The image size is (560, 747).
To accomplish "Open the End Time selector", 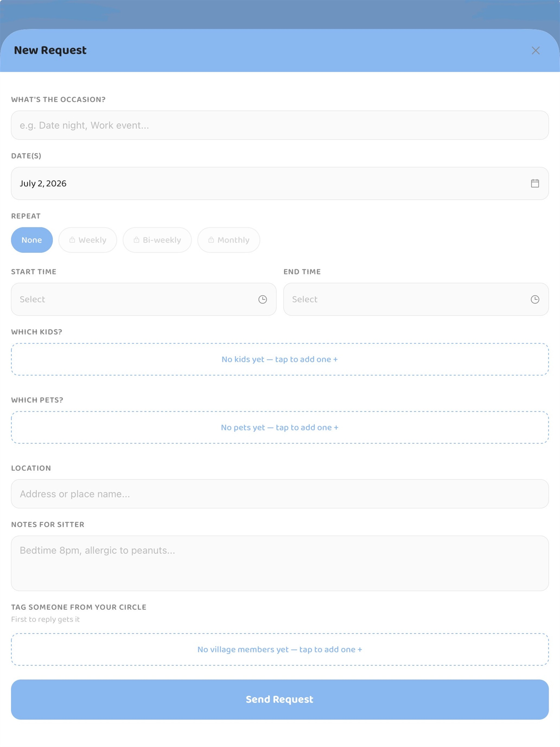I will pyautogui.click(x=416, y=299).
